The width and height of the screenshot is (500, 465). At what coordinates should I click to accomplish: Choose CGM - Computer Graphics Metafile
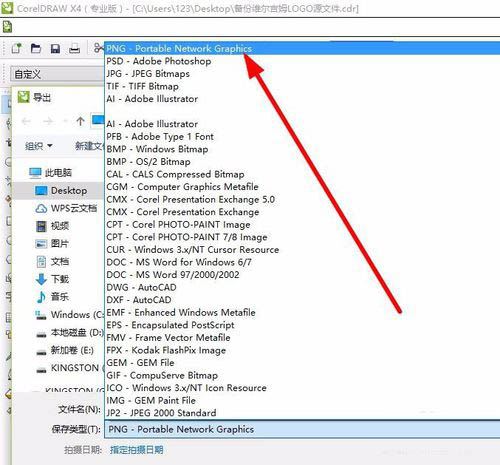182,187
